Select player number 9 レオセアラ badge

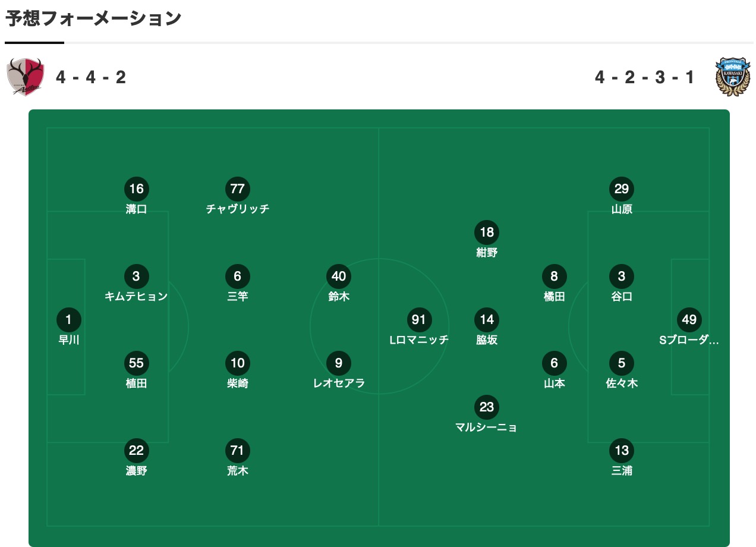pyautogui.click(x=338, y=363)
